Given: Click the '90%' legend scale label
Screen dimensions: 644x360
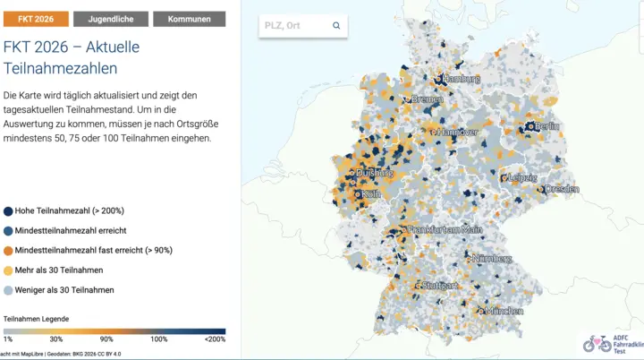Looking at the screenshot, I should click(x=106, y=339).
